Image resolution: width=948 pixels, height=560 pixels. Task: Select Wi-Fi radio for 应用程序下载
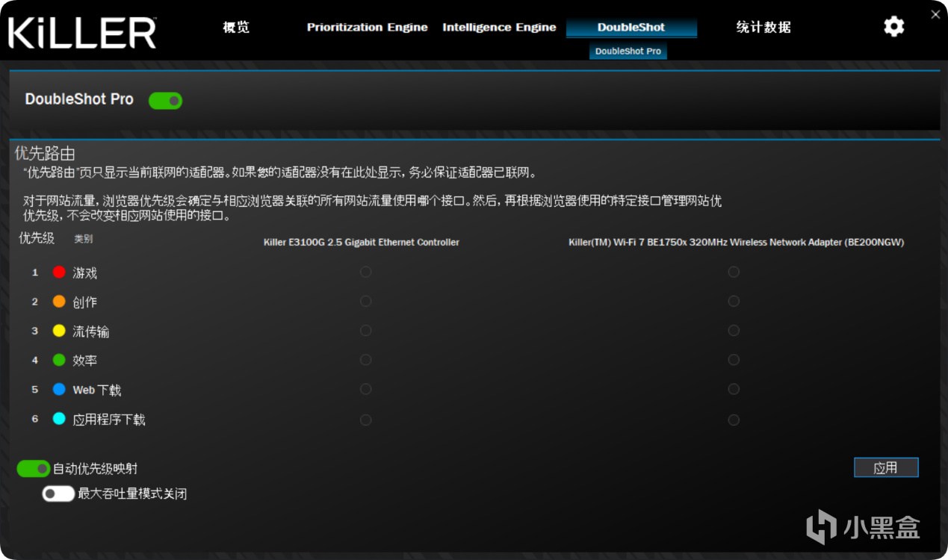point(734,420)
